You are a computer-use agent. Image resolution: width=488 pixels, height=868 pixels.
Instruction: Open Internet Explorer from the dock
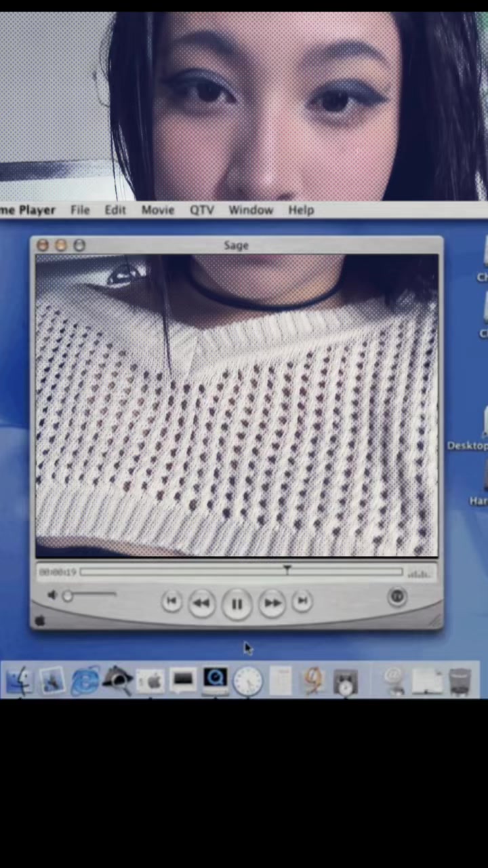pyautogui.click(x=85, y=680)
